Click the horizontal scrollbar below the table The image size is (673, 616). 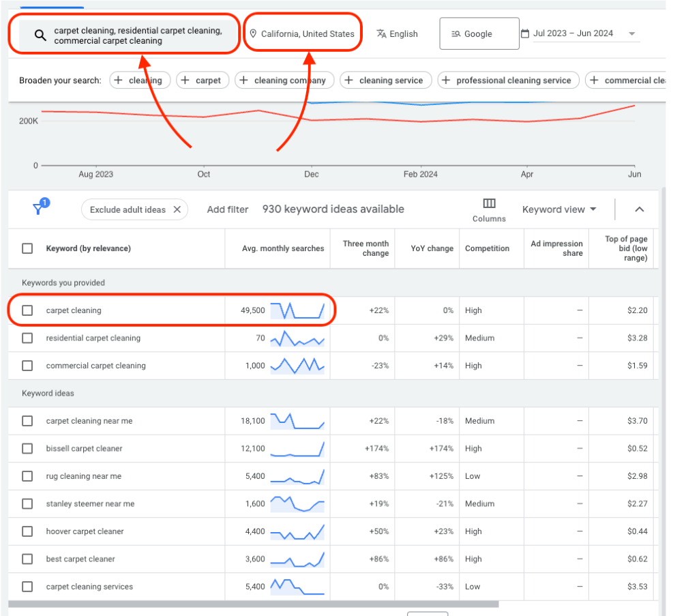tap(252, 604)
